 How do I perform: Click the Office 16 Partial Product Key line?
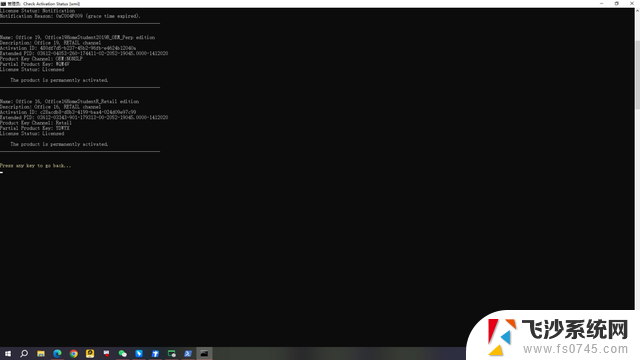(35, 128)
